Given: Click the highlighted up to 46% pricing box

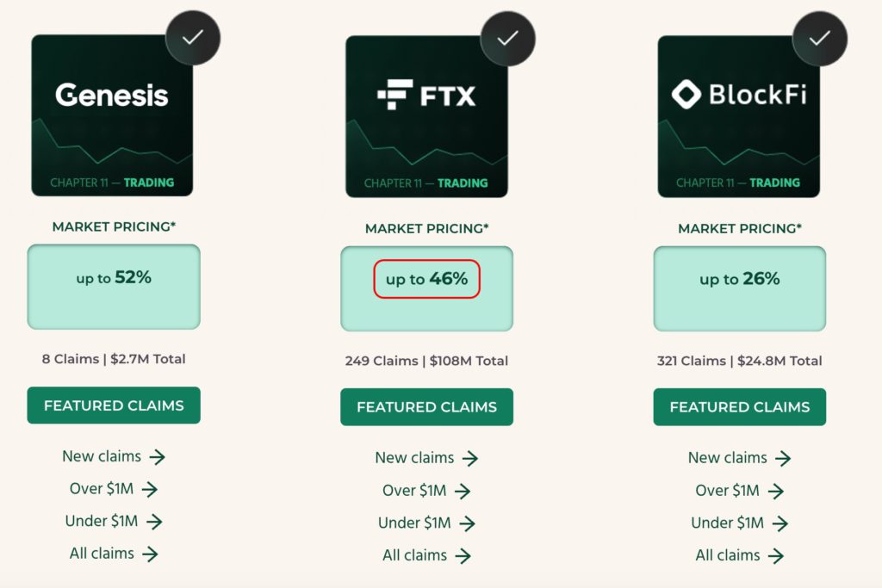Looking at the screenshot, I should pos(425,278).
